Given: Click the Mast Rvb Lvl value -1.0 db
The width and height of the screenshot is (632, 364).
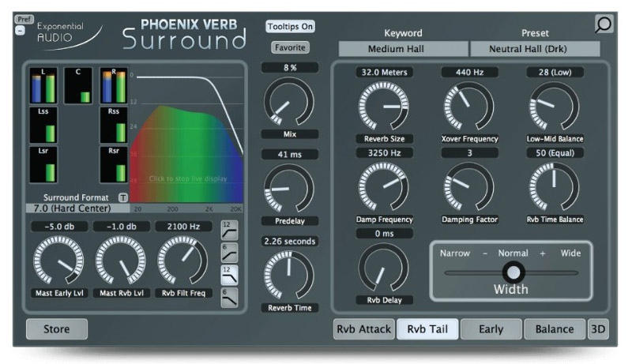Looking at the screenshot, I should [122, 227].
